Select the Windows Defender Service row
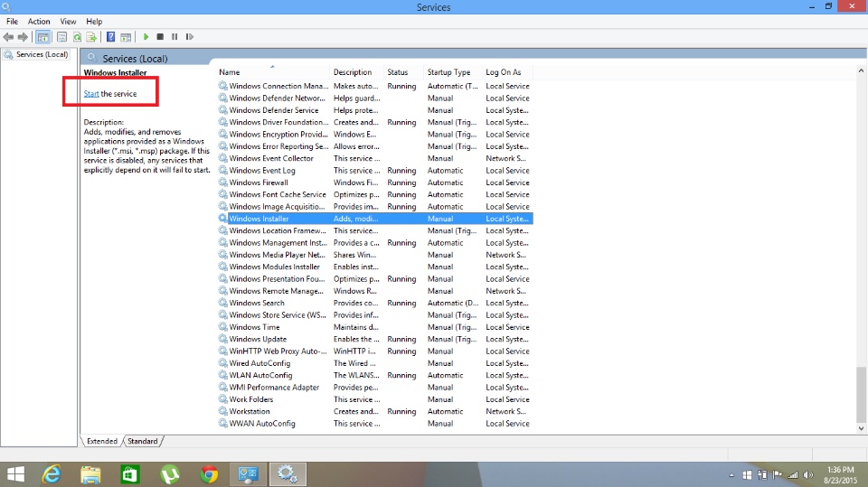The width and height of the screenshot is (868, 487). 375,110
